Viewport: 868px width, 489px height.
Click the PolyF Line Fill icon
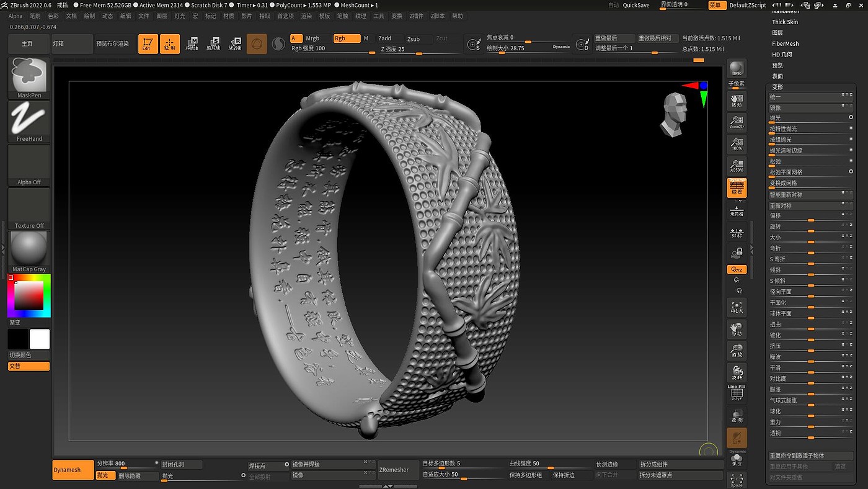tap(737, 394)
